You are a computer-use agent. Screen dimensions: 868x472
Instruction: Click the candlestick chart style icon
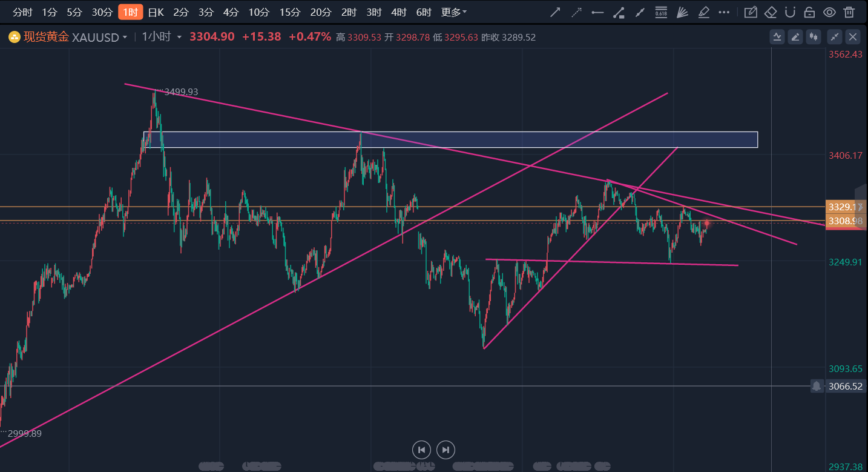coord(814,37)
